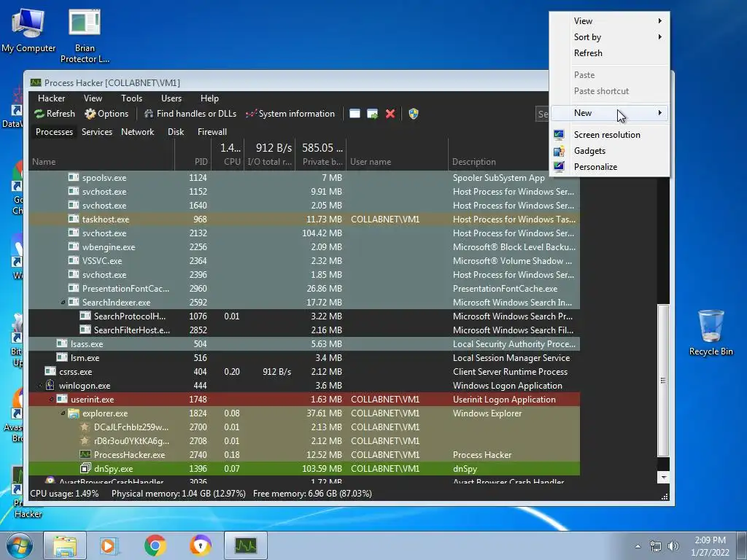
Task: Choose Refresh in context menu
Action: coord(610,53)
